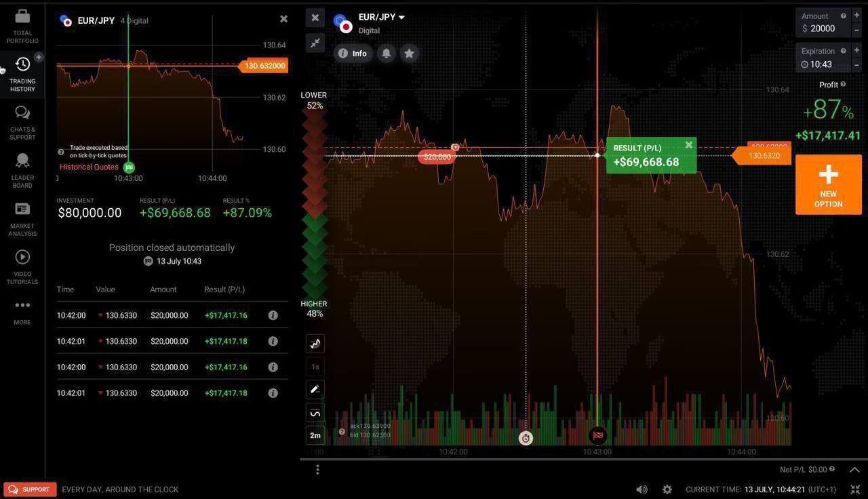Image resolution: width=868 pixels, height=499 pixels.
Task: Toggle fullscreen mode in bottom corner
Action: 855,490
